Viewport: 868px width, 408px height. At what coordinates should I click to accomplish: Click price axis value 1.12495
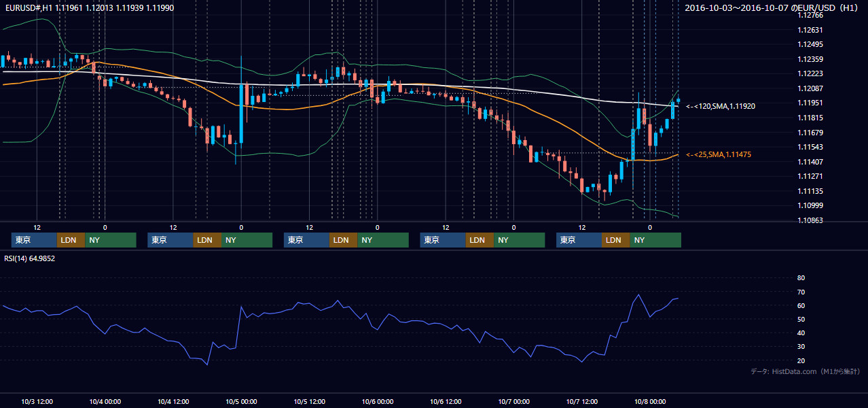(810, 45)
